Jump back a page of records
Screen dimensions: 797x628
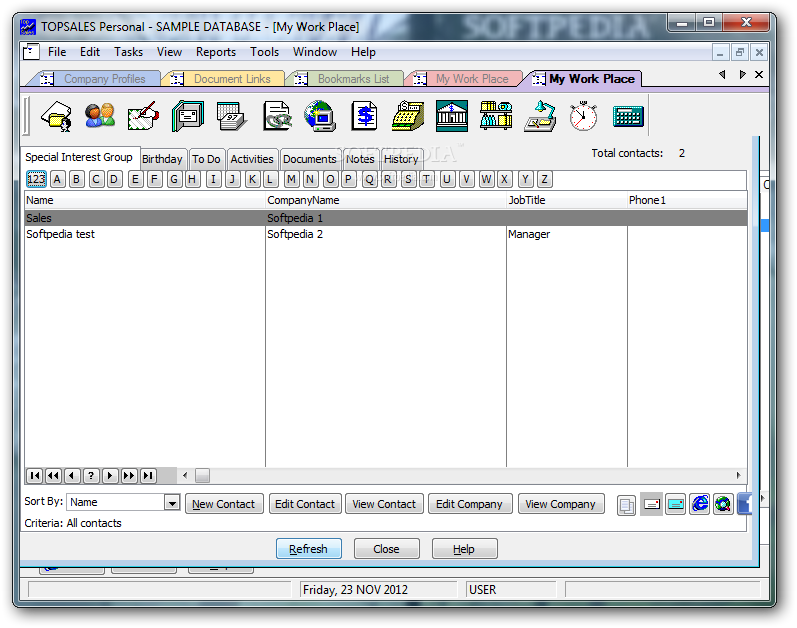click(53, 476)
